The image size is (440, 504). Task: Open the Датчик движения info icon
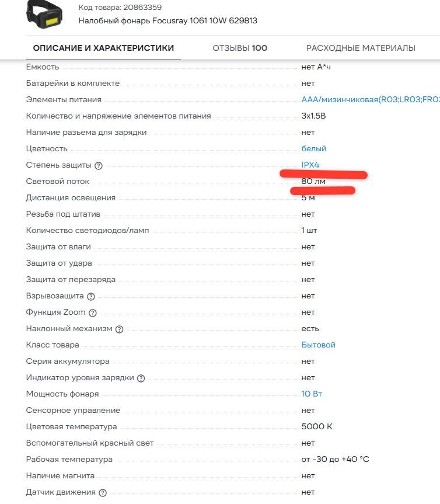click(103, 493)
